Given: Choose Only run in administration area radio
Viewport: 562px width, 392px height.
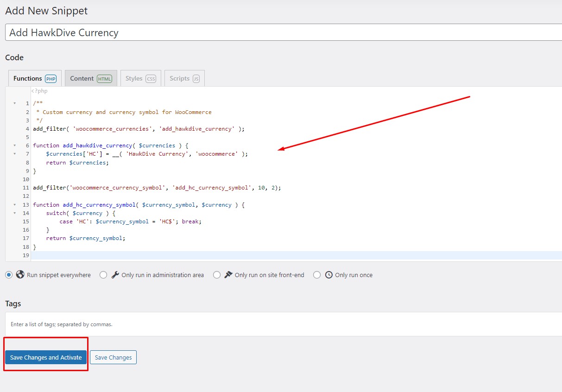Looking at the screenshot, I should coord(103,275).
